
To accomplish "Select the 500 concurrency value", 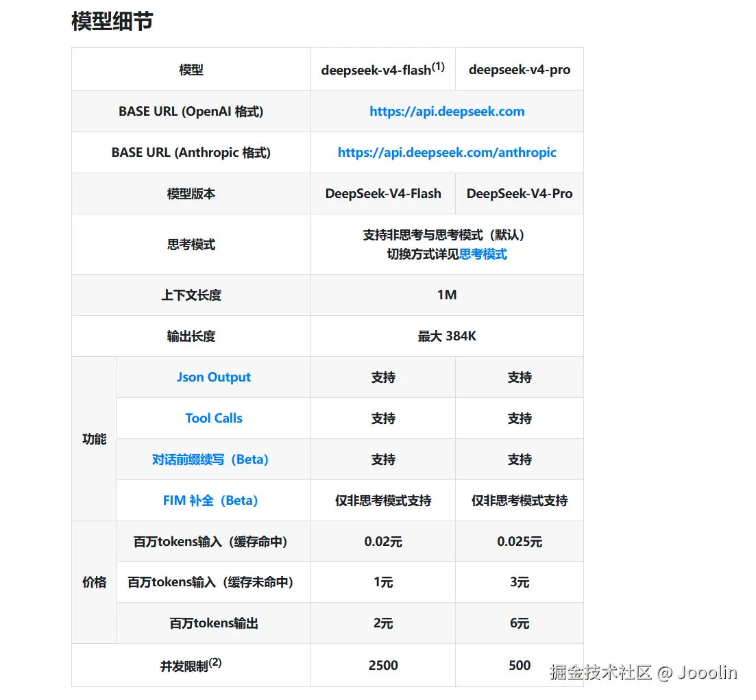I will (520, 665).
